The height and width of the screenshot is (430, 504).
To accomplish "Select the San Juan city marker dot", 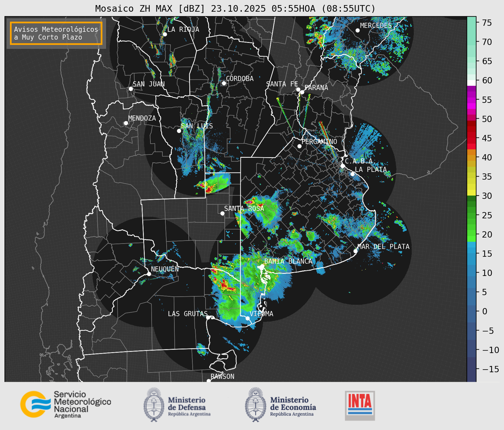I will [x=131, y=89].
